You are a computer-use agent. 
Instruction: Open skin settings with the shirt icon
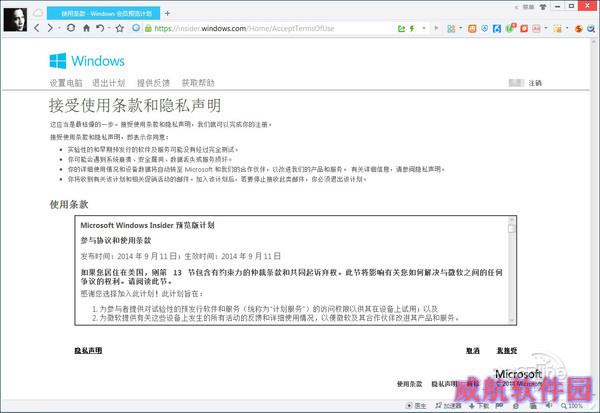click(x=543, y=7)
